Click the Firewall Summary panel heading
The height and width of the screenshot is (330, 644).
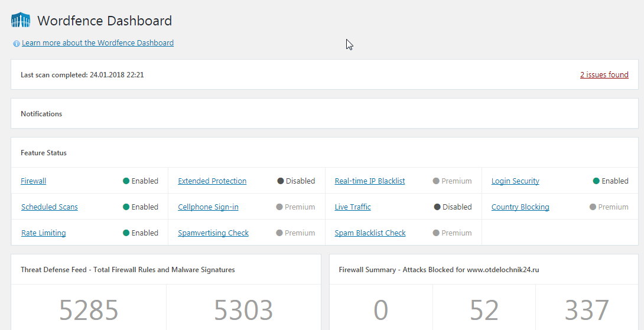[439, 270]
